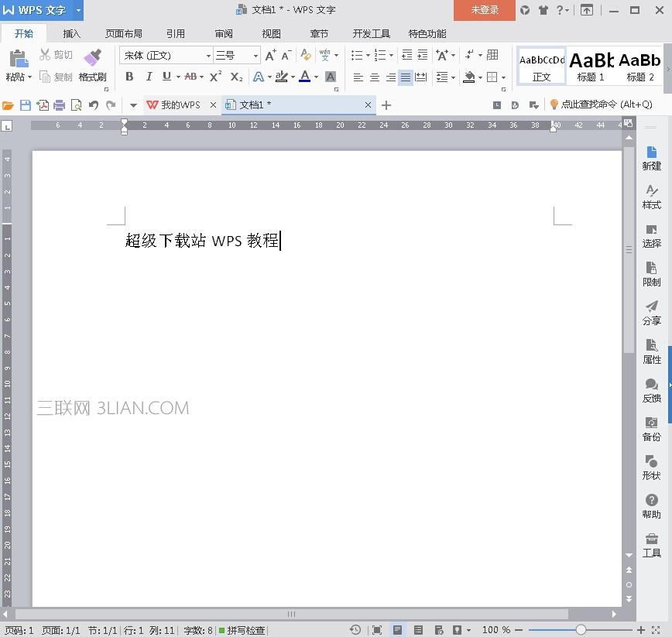Apply 正文 style
672x637 pixels.
point(542,67)
